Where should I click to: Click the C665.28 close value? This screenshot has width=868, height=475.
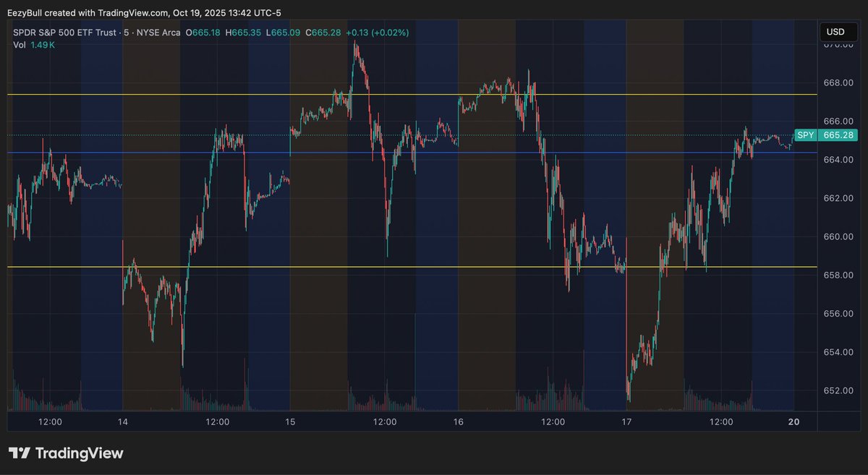325,33
